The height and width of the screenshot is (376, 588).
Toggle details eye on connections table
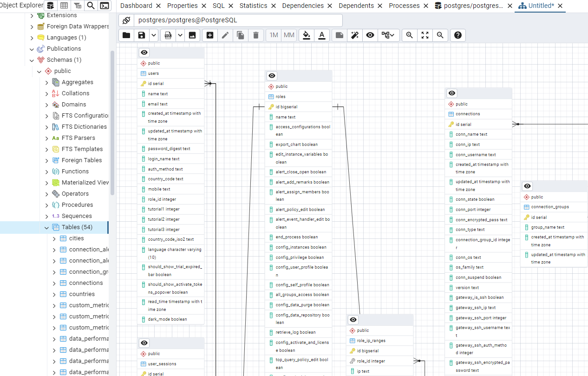click(452, 93)
